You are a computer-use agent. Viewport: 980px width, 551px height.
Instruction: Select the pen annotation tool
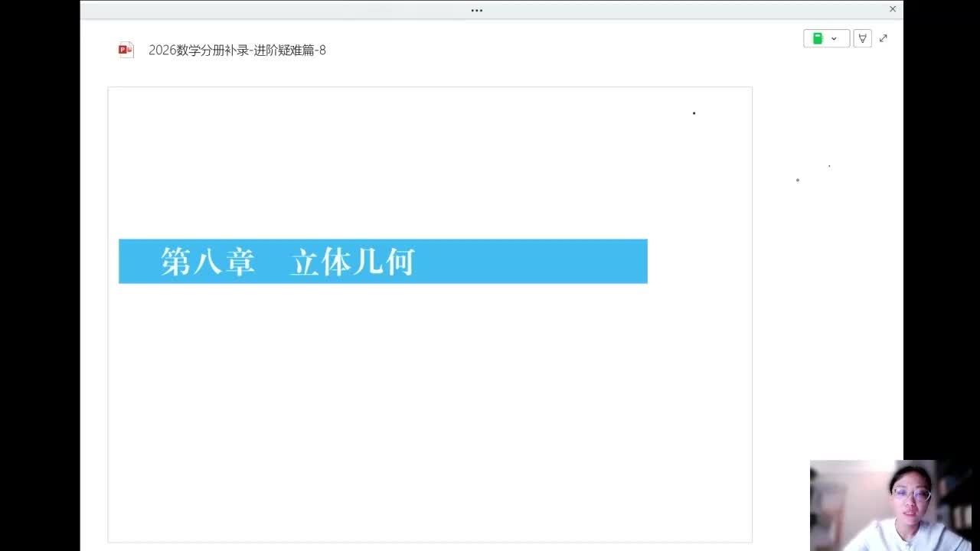(x=862, y=38)
